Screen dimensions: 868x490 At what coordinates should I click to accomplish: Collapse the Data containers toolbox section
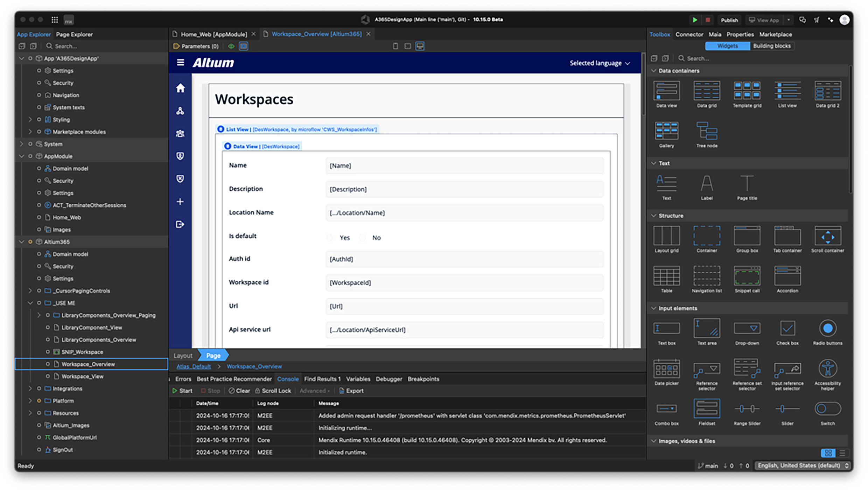653,71
